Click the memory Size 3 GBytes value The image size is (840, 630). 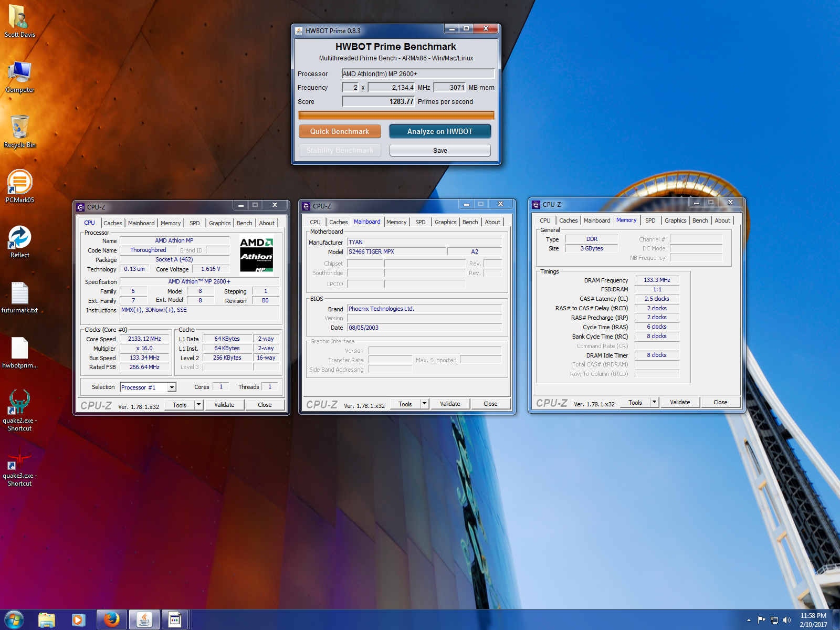(592, 248)
